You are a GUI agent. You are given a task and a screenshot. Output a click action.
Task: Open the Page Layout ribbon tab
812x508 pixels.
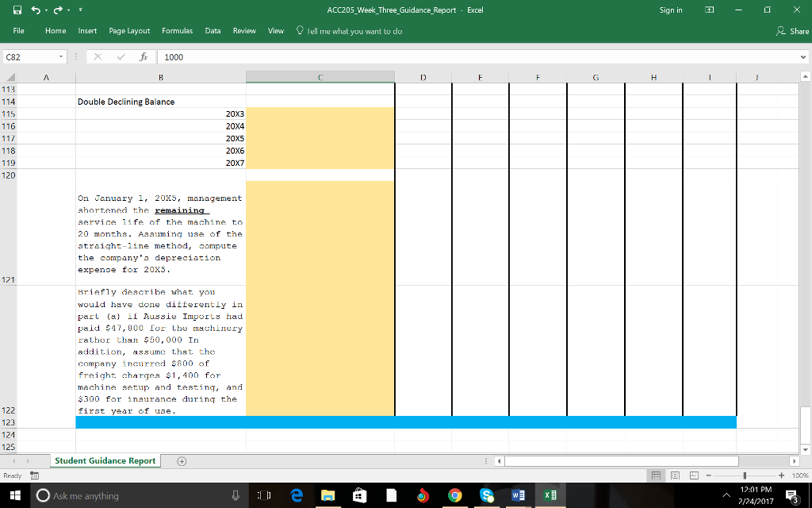[x=129, y=31]
